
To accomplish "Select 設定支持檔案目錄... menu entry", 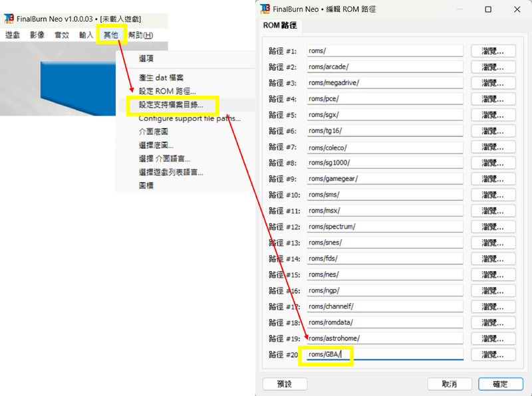I will coord(171,105).
